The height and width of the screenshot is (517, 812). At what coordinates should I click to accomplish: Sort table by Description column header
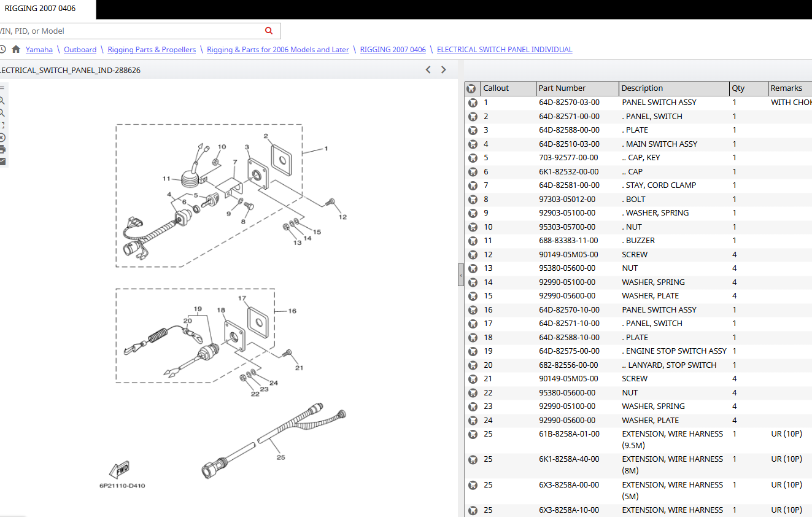[x=674, y=88]
